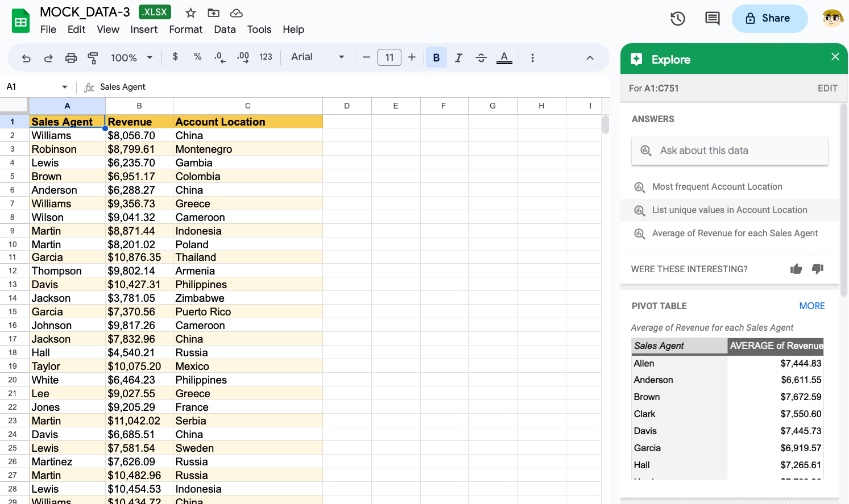Open the View menu
Image resolution: width=849 pixels, height=504 pixels.
(107, 29)
